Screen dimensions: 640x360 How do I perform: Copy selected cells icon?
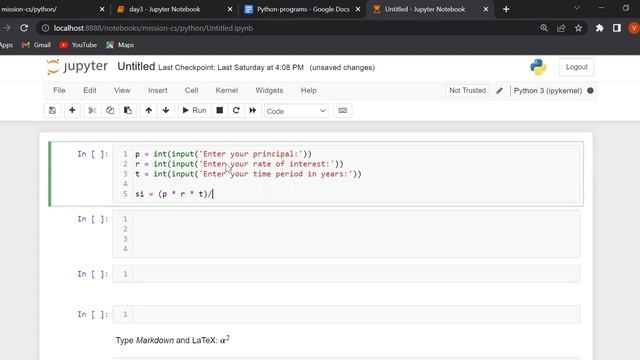pos(110,111)
